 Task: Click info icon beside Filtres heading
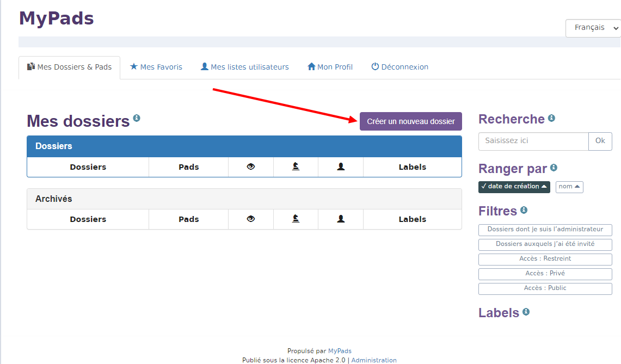(x=524, y=209)
